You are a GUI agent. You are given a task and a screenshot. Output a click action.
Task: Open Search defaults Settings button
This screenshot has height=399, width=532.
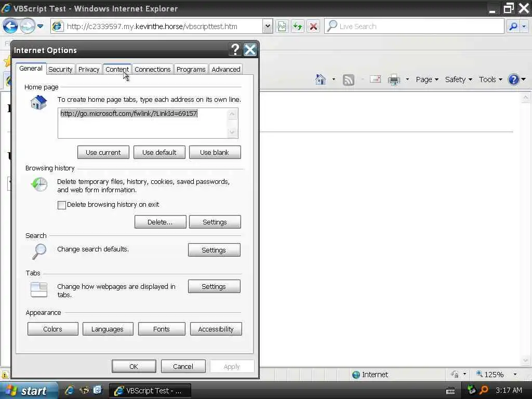[x=214, y=250]
